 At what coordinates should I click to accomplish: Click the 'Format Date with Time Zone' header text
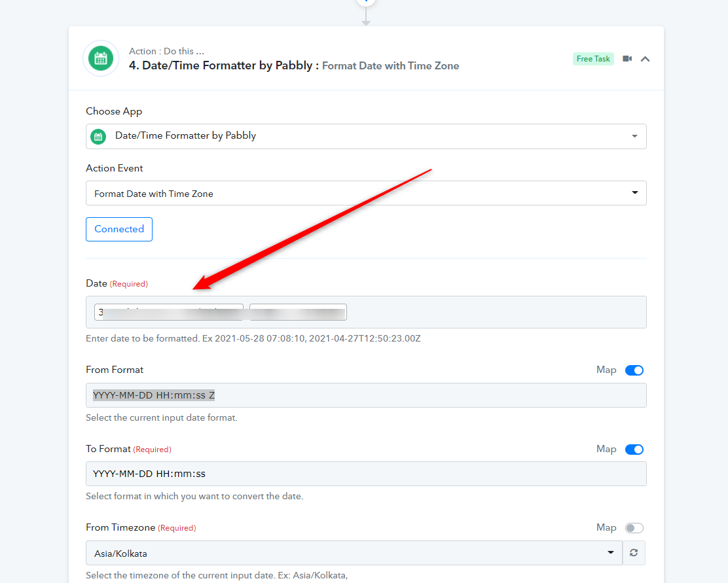click(390, 66)
